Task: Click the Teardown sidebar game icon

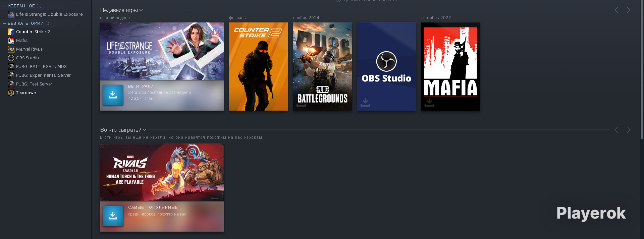Action: (11, 93)
